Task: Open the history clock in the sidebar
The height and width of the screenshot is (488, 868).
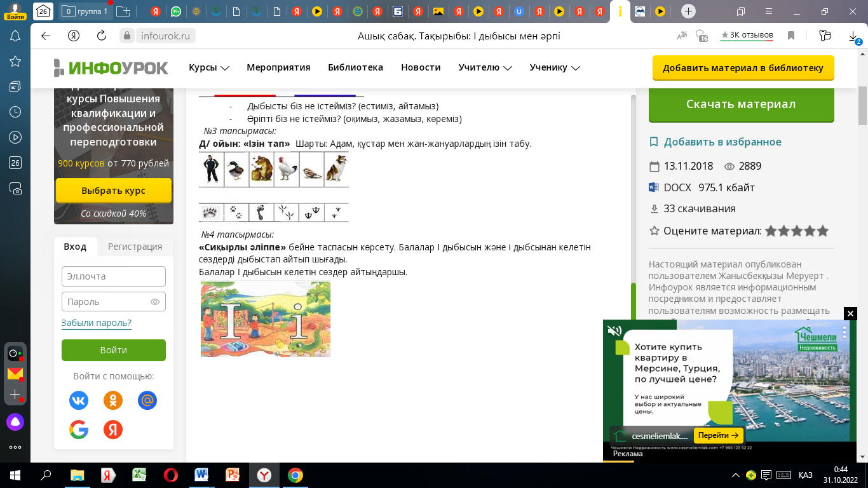Action: 15,112
